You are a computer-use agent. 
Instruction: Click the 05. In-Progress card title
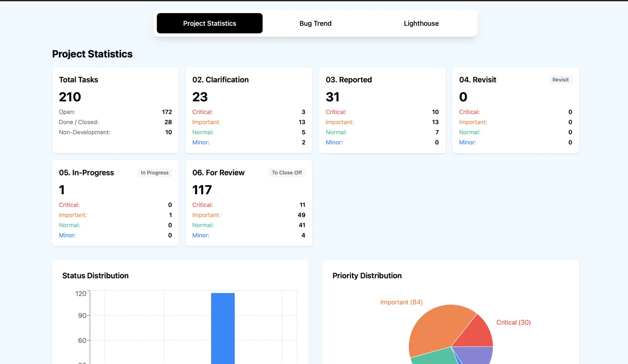(x=86, y=173)
